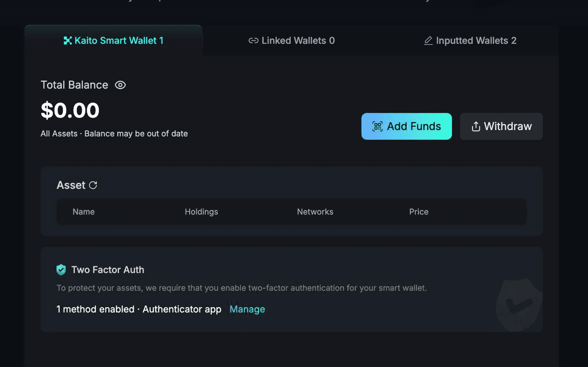The image size is (588, 367).
Task: Refresh the Asset list icon
Action: pos(93,185)
